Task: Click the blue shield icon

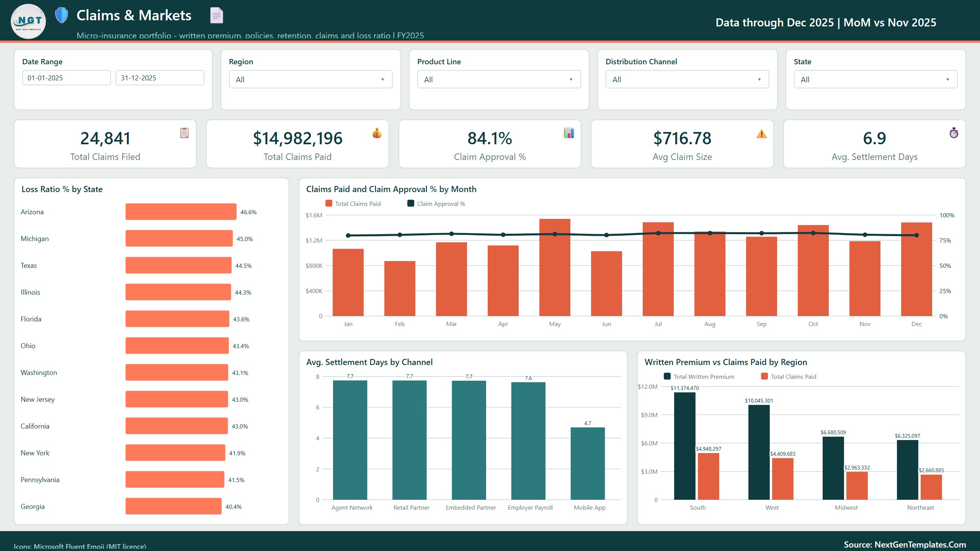Action: coord(61,15)
